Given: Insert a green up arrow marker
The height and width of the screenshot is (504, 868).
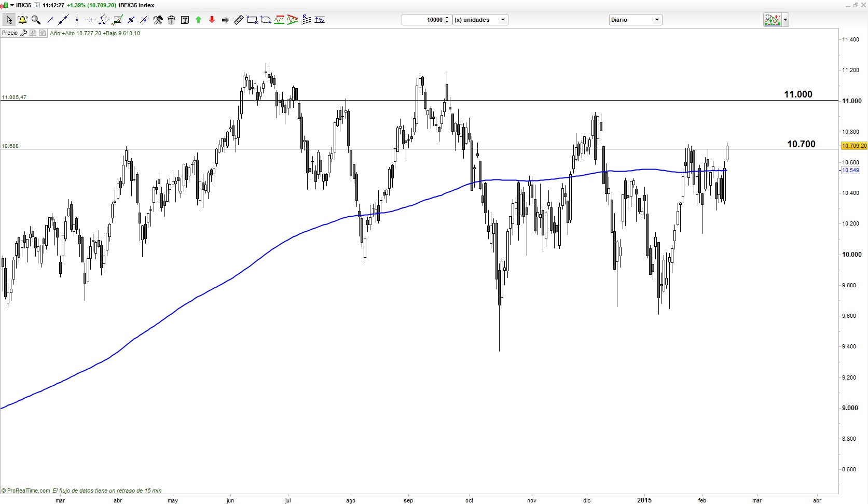Looking at the screenshot, I should tap(198, 20).
